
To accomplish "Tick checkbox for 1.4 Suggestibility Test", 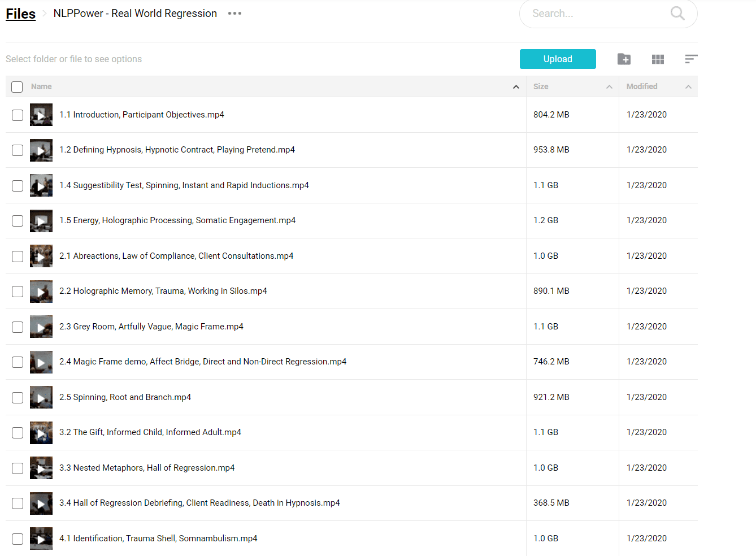I will pyautogui.click(x=18, y=186).
